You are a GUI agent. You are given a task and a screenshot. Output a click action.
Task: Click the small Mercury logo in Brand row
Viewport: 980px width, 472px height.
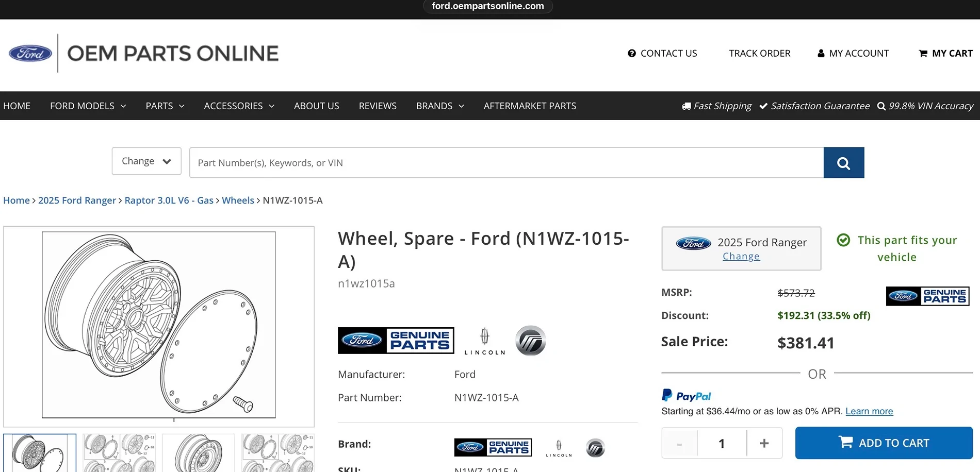[595, 448]
